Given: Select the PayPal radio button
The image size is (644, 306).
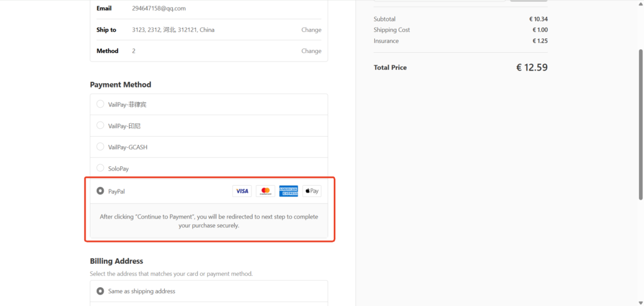Looking at the screenshot, I should pyautogui.click(x=101, y=191).
